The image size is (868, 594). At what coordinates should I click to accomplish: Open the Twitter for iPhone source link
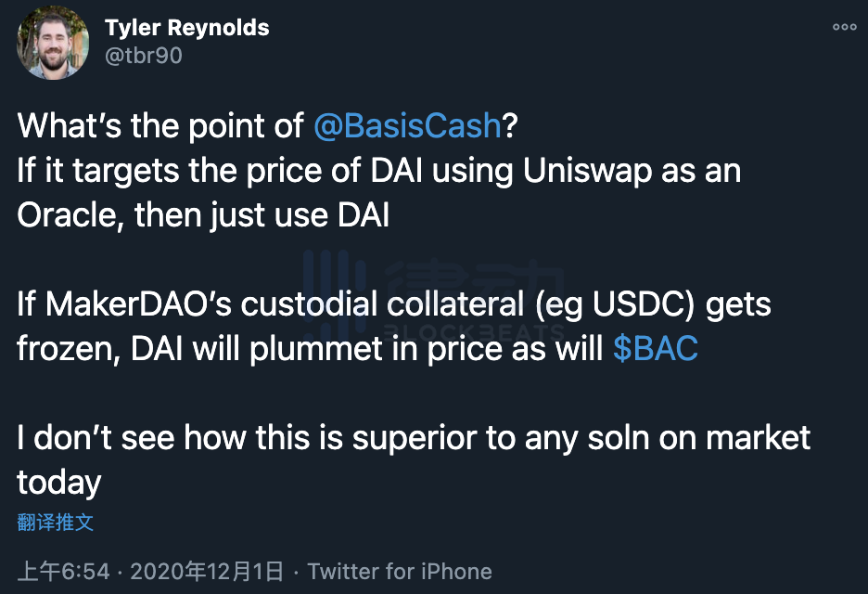400,571
